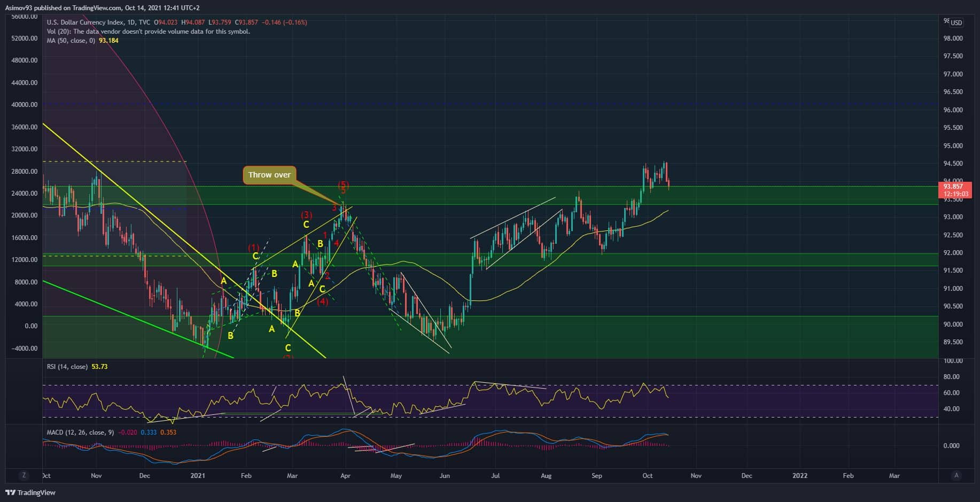The height and width of the screenshot is (502, 980).
Task: Click the red '(4)' wave label
Action: 322,302
